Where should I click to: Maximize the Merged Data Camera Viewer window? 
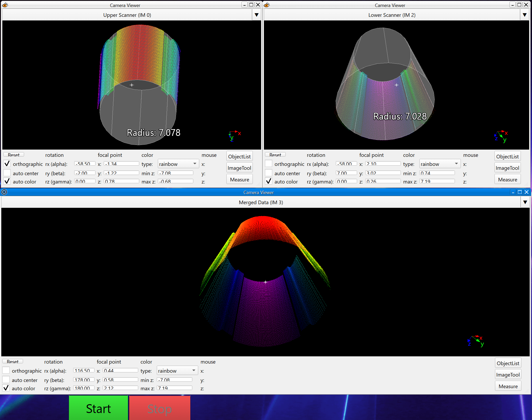(520, 192)
